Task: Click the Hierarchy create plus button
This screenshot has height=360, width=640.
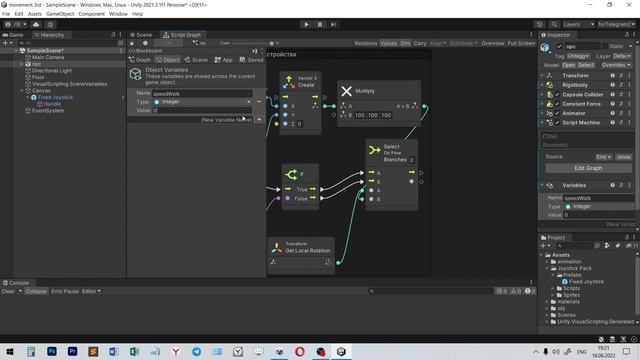Action: point(6,43)
